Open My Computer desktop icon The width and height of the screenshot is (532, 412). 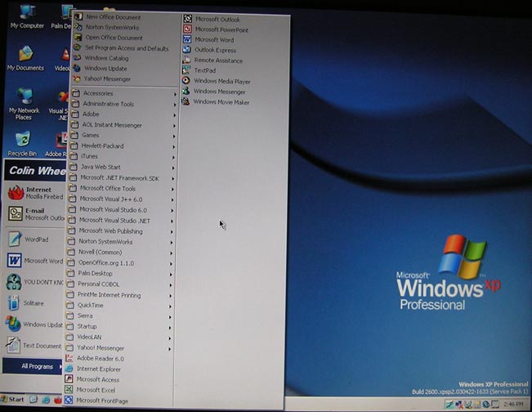(x=27, y=17)
